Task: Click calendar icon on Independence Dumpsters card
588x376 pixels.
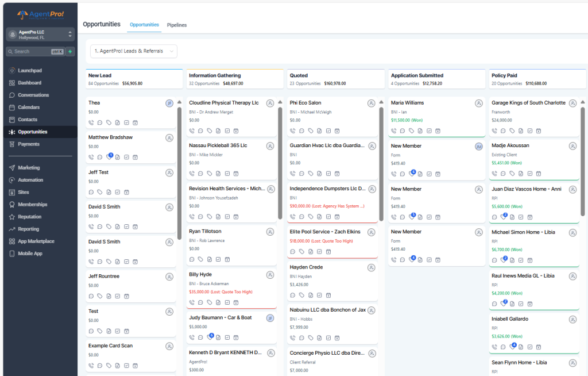Action: 337,217
